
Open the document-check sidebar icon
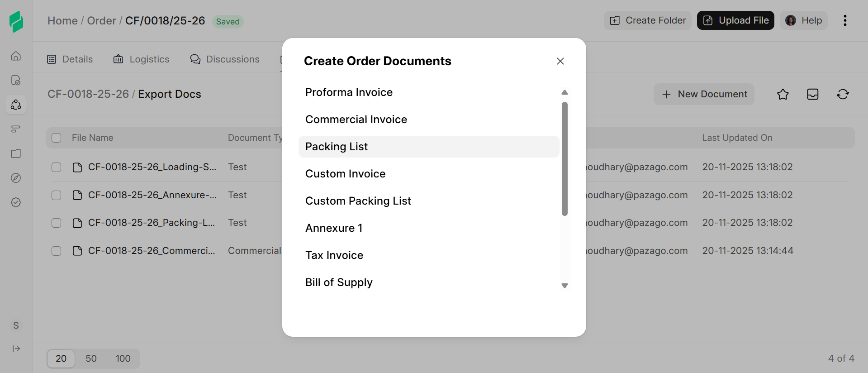(16, 80)
